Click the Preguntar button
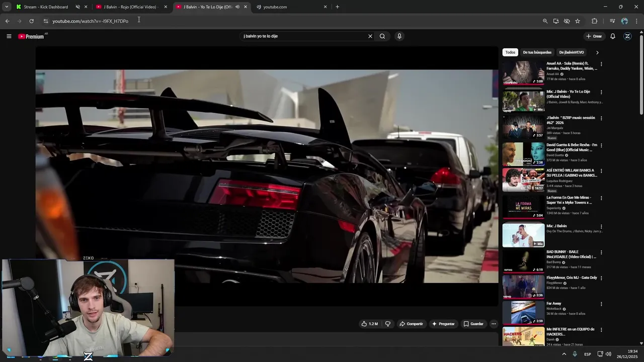 pyautogui.click(x=443, y=324)
